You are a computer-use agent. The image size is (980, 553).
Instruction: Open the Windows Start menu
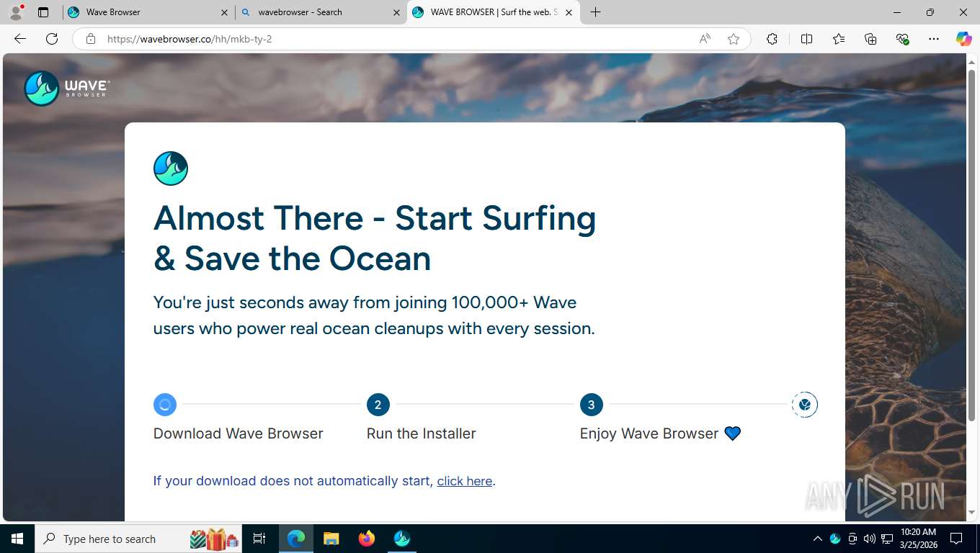[x=17, y=539]
